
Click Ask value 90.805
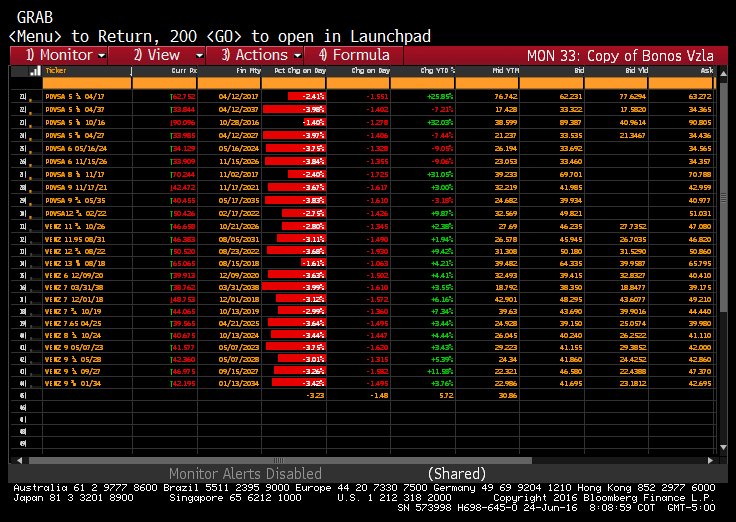(700, 123)
